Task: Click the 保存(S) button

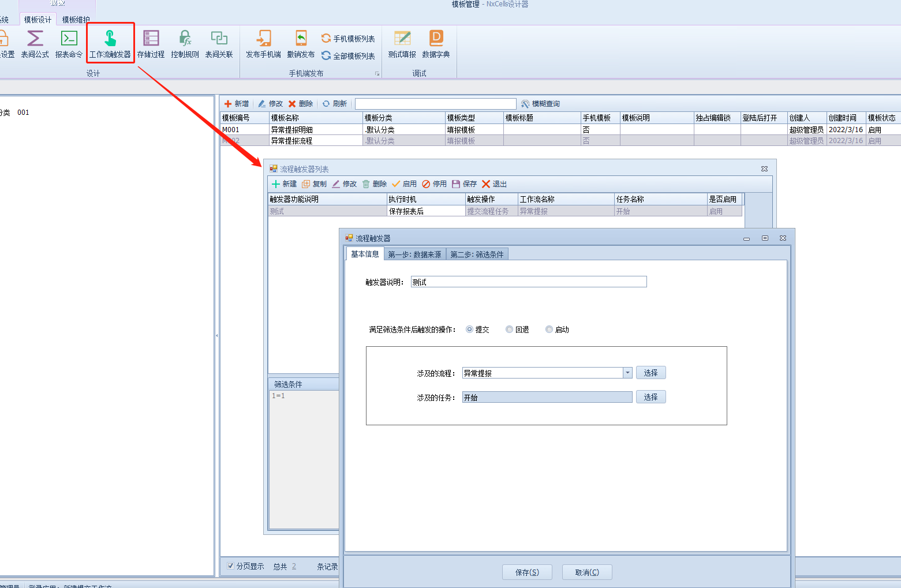Action: pyautogui.click(x=527, y=572)
